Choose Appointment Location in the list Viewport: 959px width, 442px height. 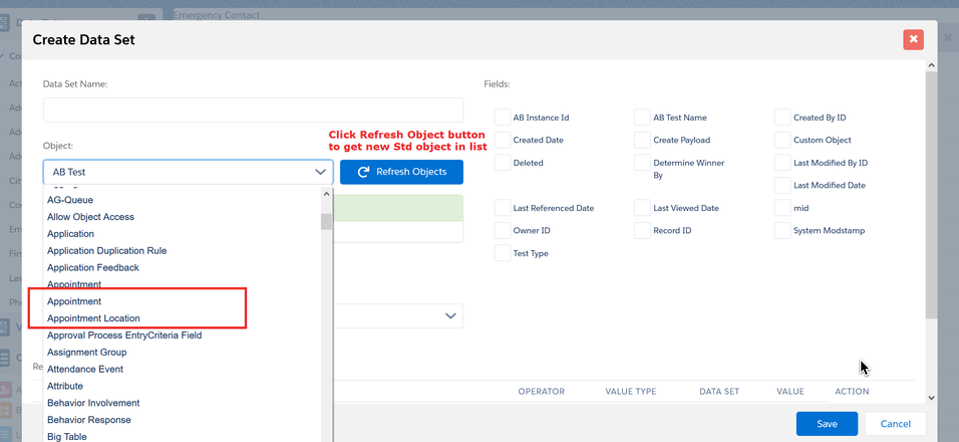93,318
